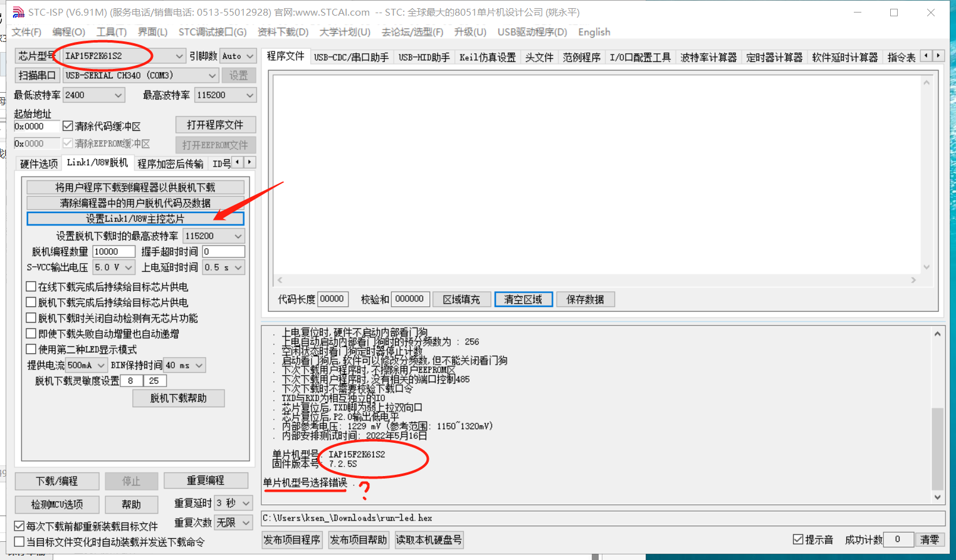Image resolution: width=956 pixels, height=560 pixels.
Task: Click 将用户程序下载到编程器以供脱机下载
Action: (135, 187)
